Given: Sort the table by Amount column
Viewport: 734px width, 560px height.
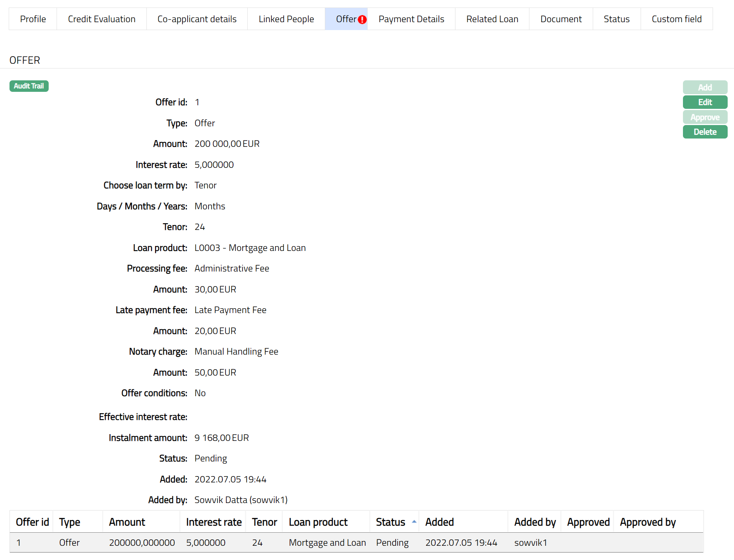Looking at the screenshot, I should pos(127,522).
